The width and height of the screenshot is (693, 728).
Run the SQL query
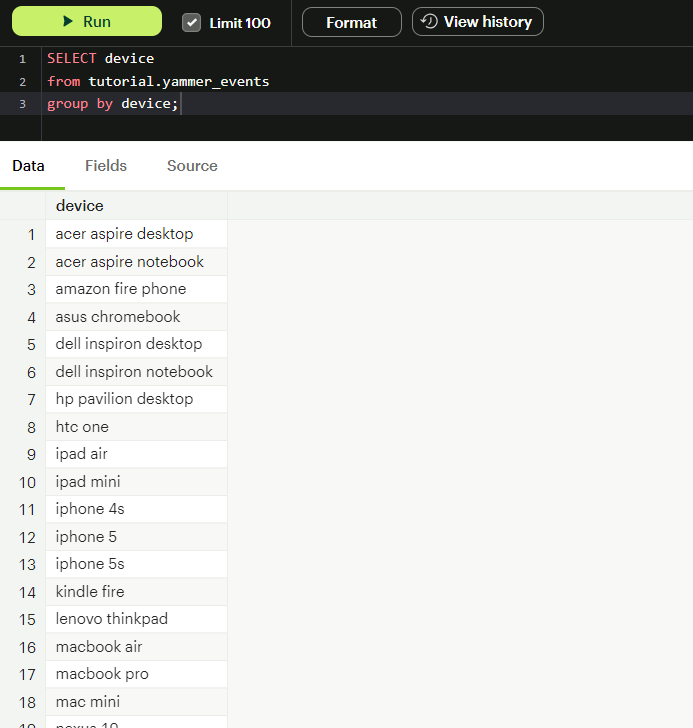[x=87, y=21]
